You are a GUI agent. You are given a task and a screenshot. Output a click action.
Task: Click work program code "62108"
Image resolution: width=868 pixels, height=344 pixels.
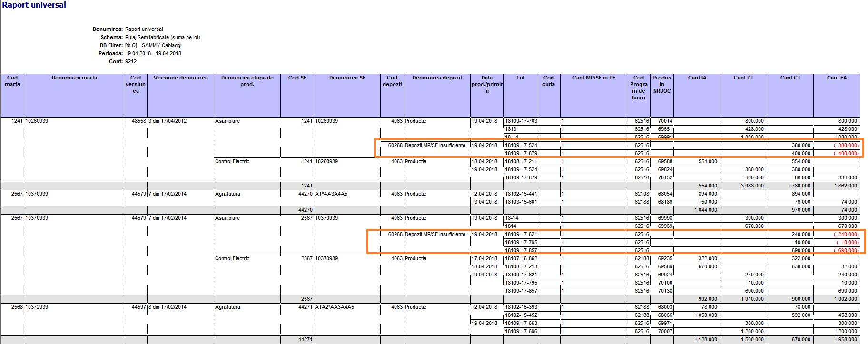(641, 194)
